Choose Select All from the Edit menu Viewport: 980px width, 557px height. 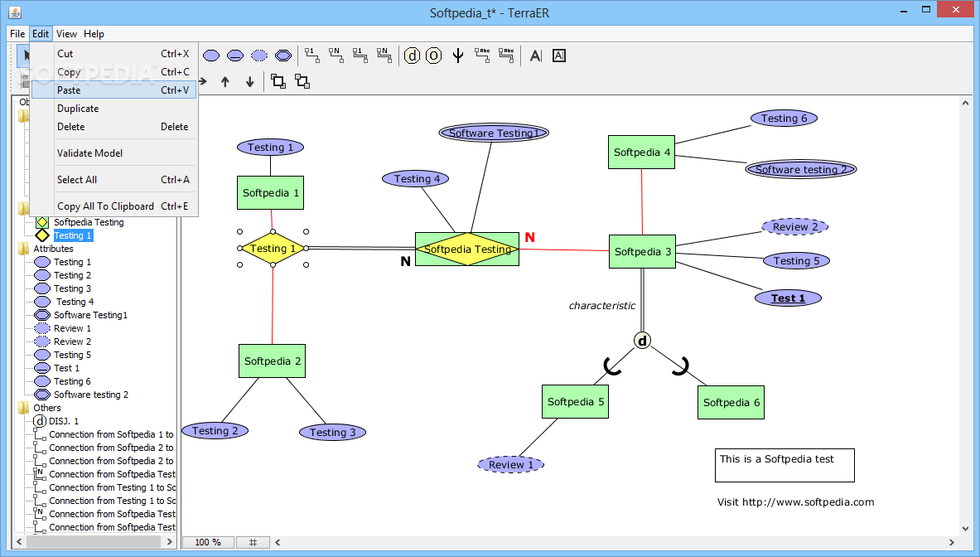click(x=113, y=179)
